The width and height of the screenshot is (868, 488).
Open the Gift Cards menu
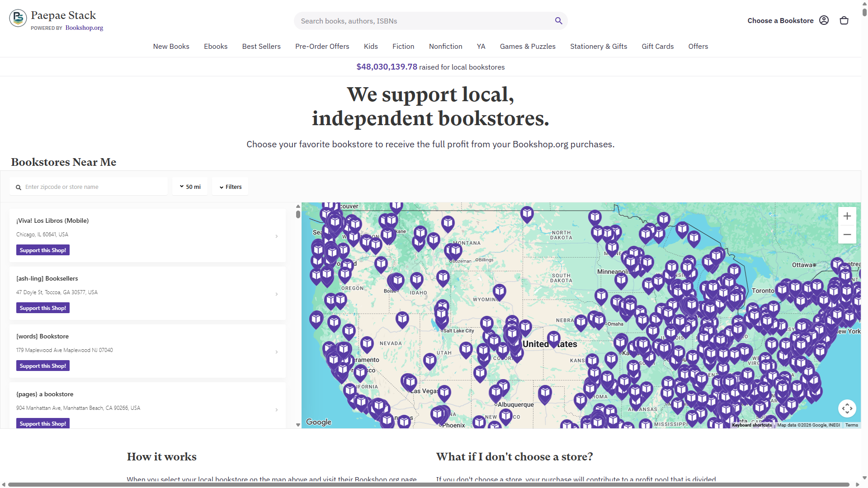[658, 47]
